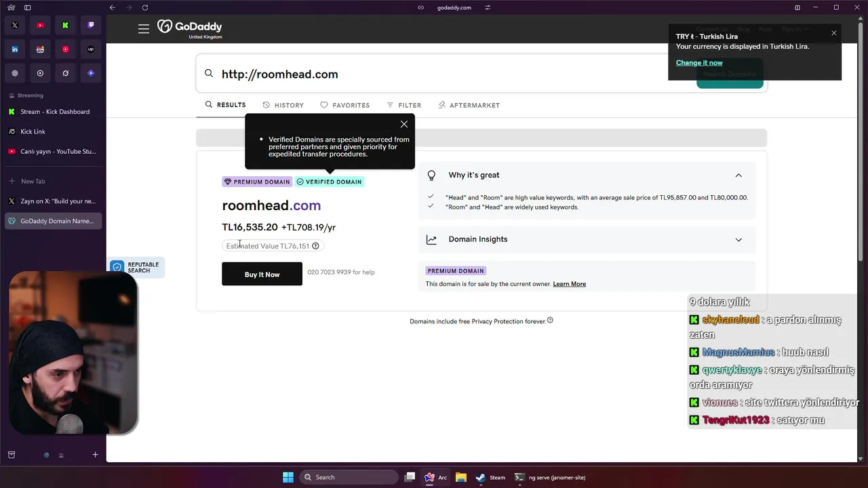The width and height of the screenshot is (868, 488).
Task: Open the pinned Upwork favorite icon
Action: (91, 49)
